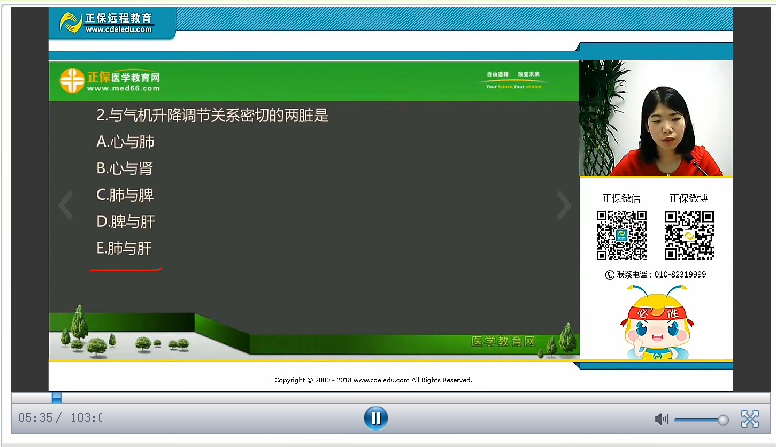Enter fullscreen mode
The width and height of the screenshot is (776, 447).
point(749,419)
